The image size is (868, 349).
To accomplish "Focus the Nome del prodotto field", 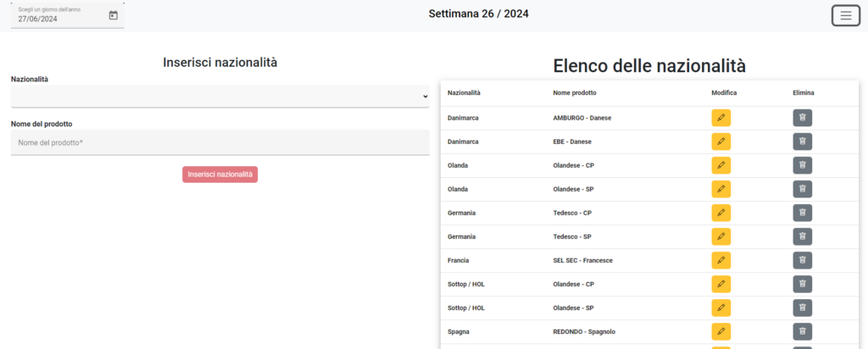I will coord(220,142).
